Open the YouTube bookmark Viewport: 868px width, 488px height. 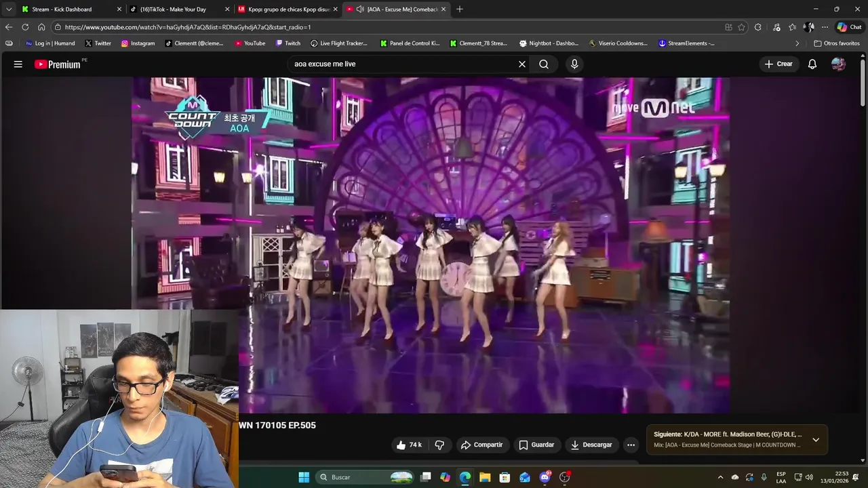pos(250,43)
